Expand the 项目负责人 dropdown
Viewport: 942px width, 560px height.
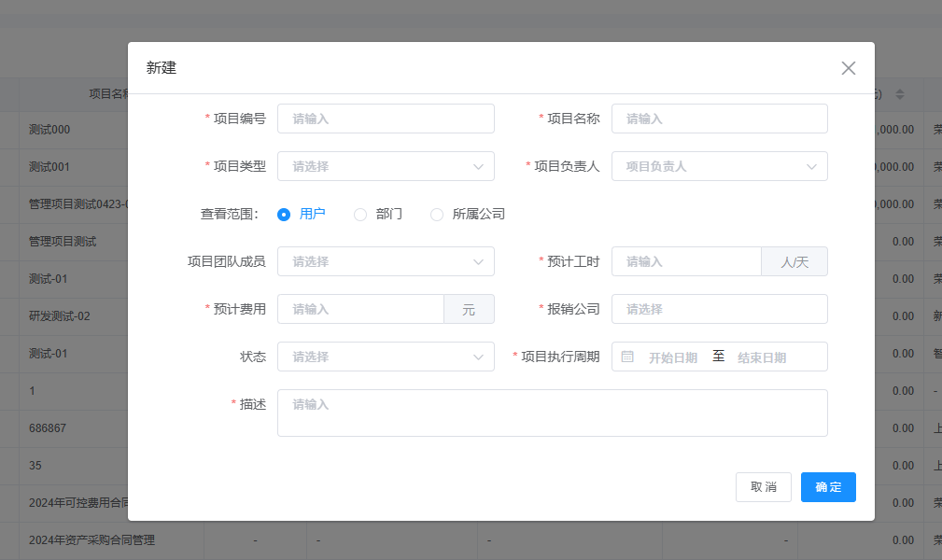pyautogui.click(x=719, y=166)
